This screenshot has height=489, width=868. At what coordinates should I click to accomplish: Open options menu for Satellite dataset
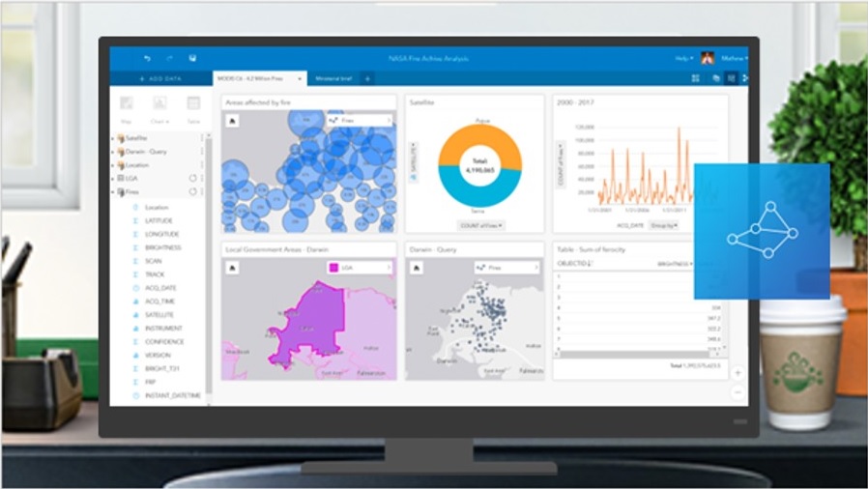click(202, 138)
